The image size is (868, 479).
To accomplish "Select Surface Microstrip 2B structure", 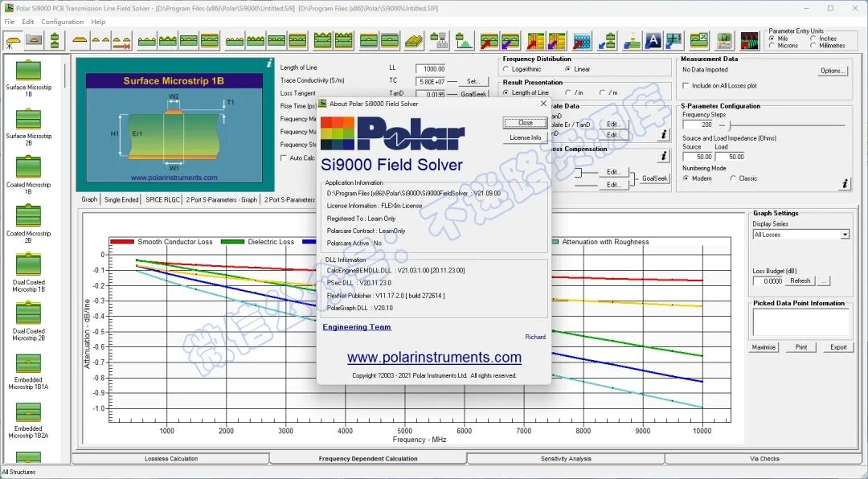I will pos(28,127).
